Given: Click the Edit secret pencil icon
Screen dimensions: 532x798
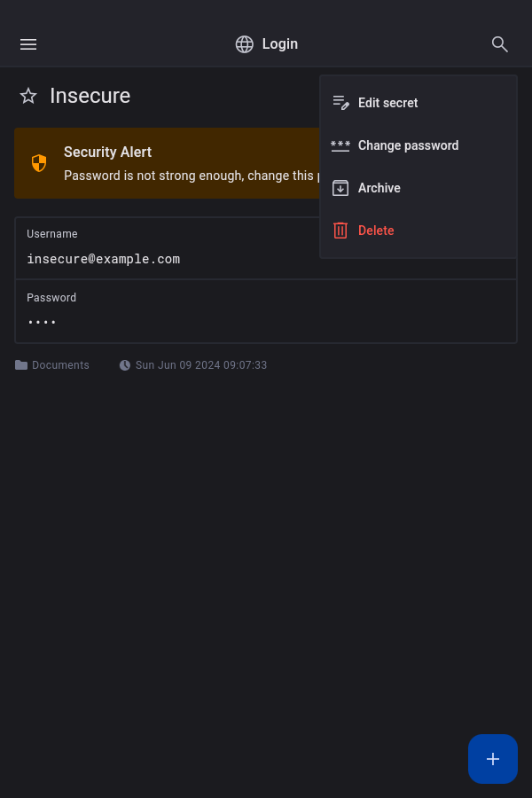Looking at the screenshot, I should coord(340,103).
